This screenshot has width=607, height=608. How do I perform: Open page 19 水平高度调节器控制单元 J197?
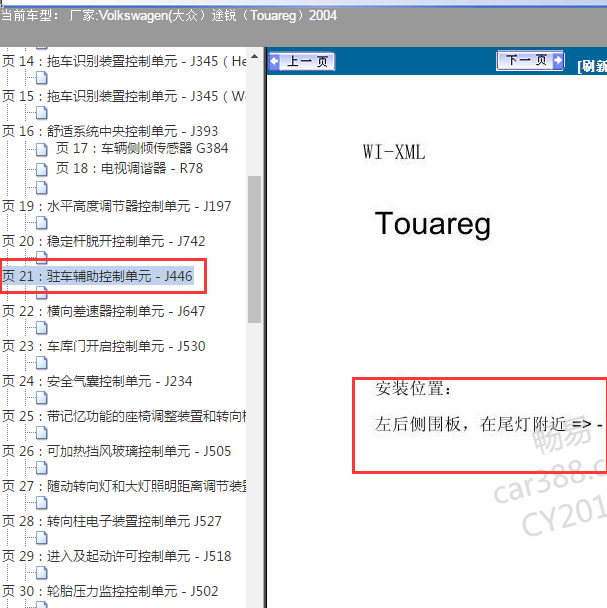[x=116, y=206]
